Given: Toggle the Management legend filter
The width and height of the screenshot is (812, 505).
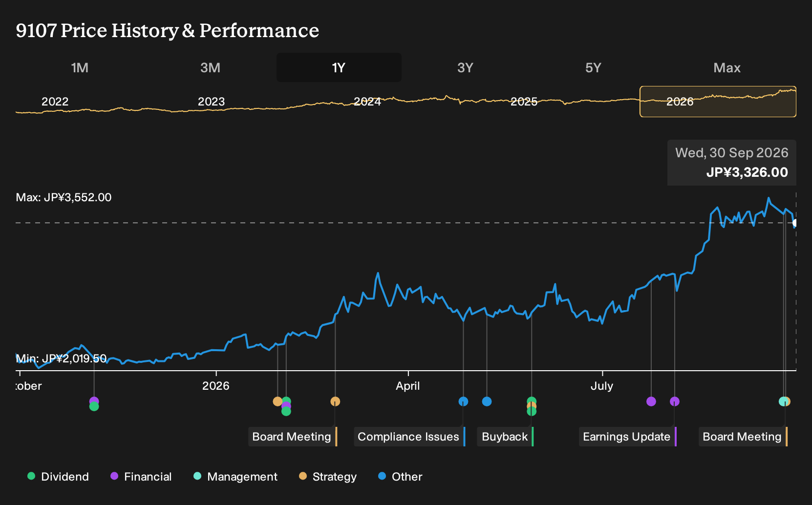Looking at the screenshot, I should tap(235, 477).
